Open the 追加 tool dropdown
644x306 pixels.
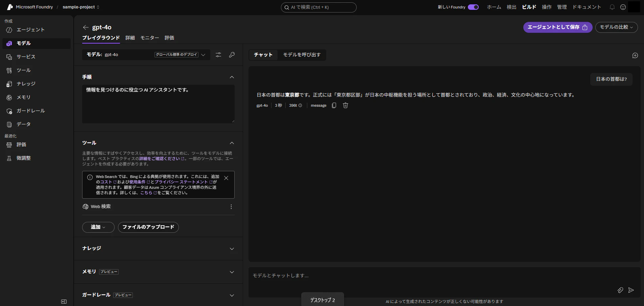point(98,227)
